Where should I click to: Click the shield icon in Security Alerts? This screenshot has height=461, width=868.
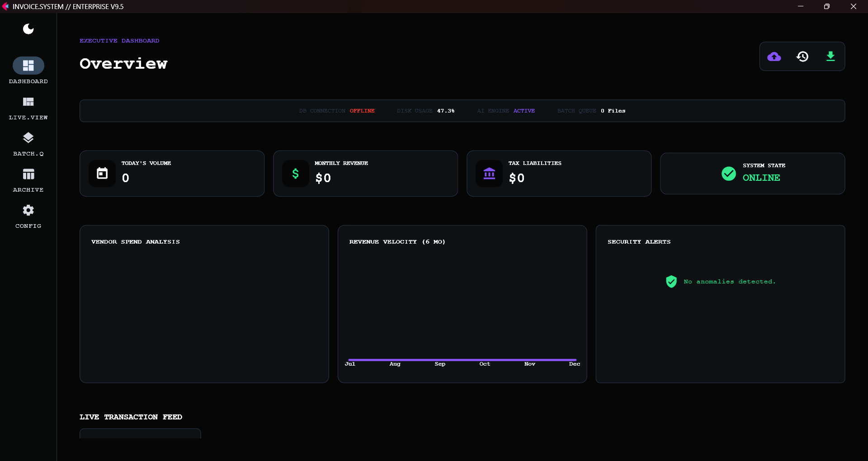coord(671,281)
